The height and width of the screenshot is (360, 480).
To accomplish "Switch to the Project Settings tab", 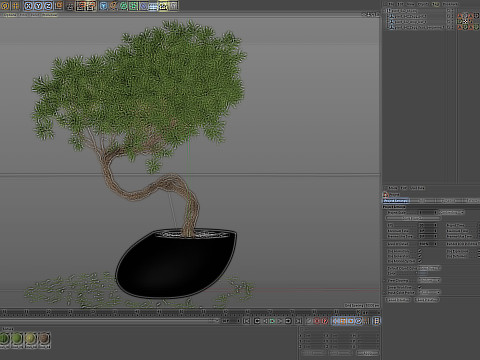I will [396, 201].
